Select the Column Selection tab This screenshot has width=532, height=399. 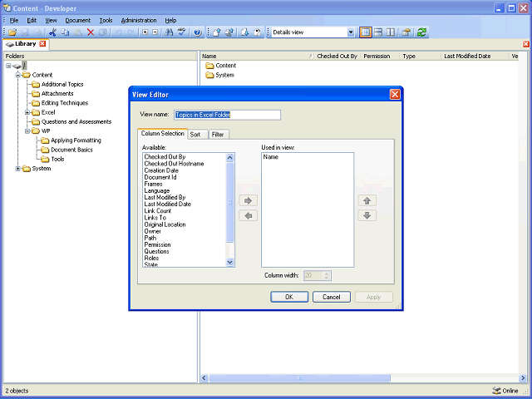point(163,134)
